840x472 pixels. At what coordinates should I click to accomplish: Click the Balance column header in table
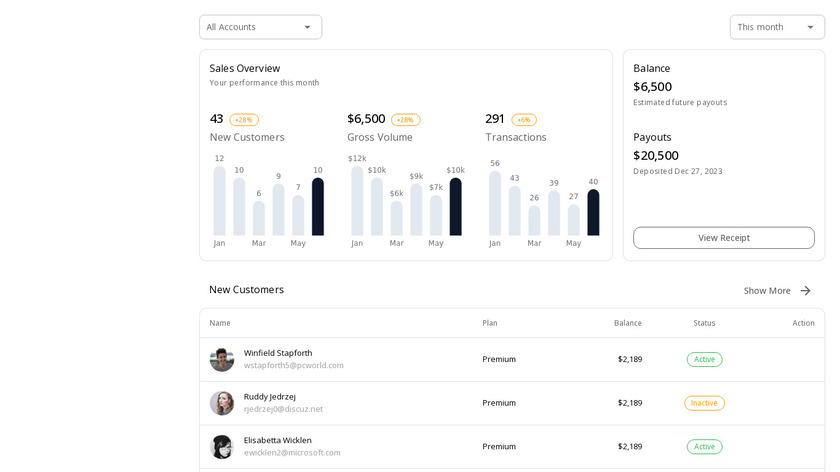[x=628, y=323]
